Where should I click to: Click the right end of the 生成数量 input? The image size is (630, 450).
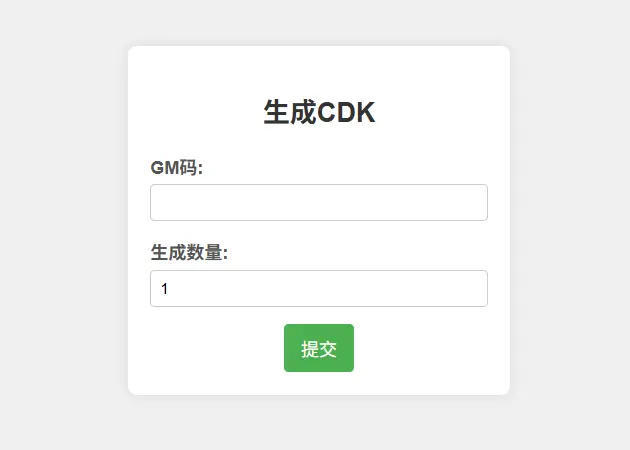click(x=478, y=288)
